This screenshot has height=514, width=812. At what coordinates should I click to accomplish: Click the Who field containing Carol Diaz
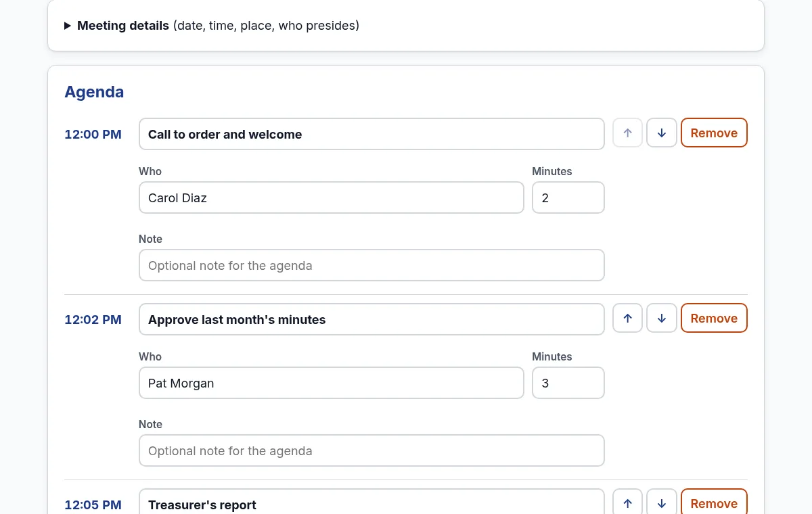tap(332, 197)
